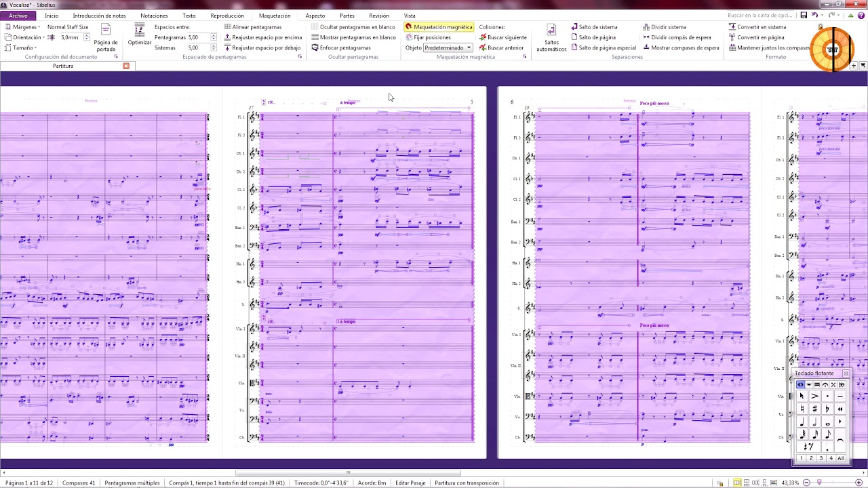Select the arrow pointer on the keypad
Viewport: 868px width, 488px height.
[x=802, y=396]
